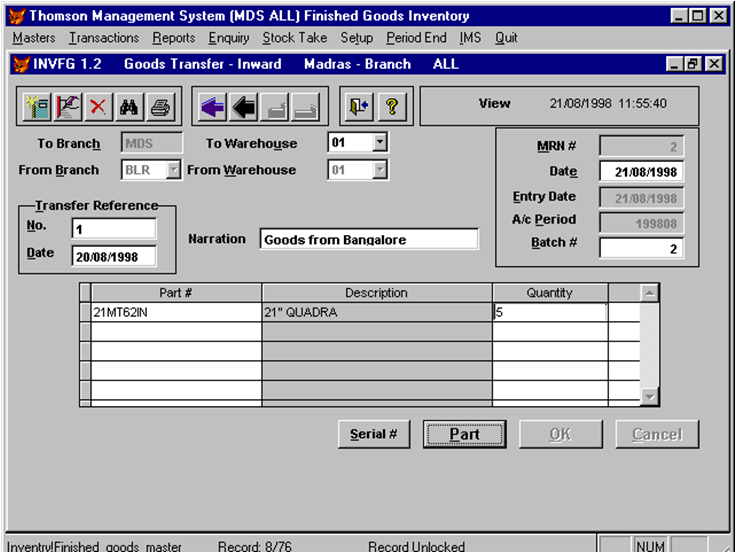Click the MRN # field
The image size is (736, 553).
[641, 146]
